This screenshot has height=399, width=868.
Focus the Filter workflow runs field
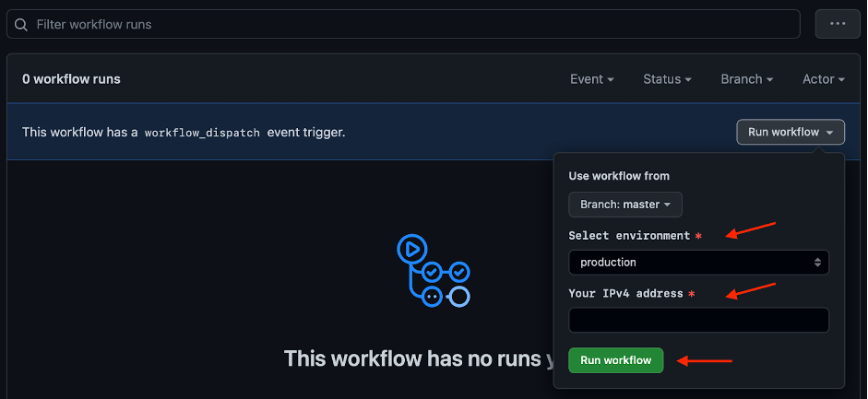403,24
